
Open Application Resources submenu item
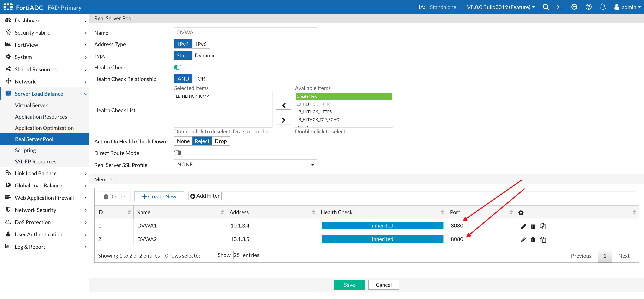(41, 117)
